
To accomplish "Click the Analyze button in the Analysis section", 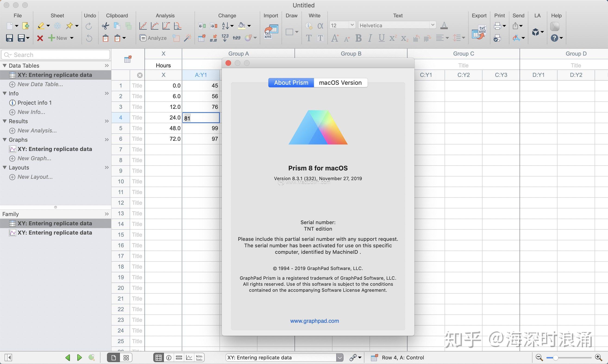I will pos(153,38).
